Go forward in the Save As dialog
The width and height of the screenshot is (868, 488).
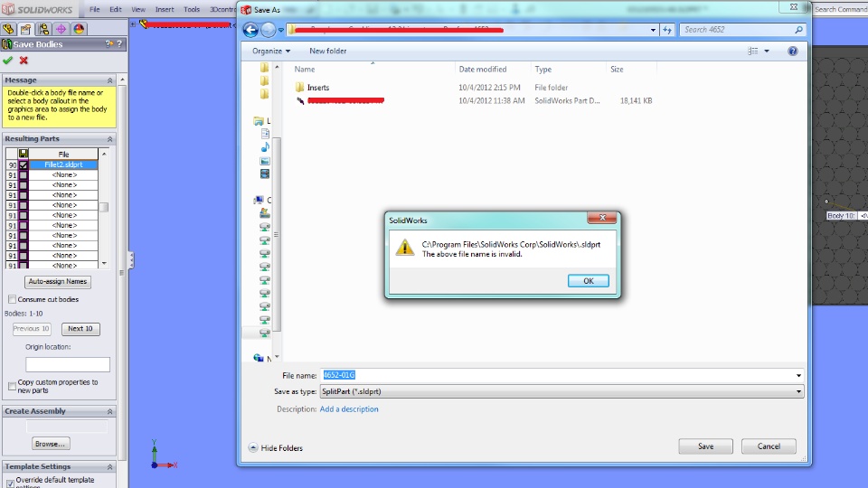pos(268,30)
